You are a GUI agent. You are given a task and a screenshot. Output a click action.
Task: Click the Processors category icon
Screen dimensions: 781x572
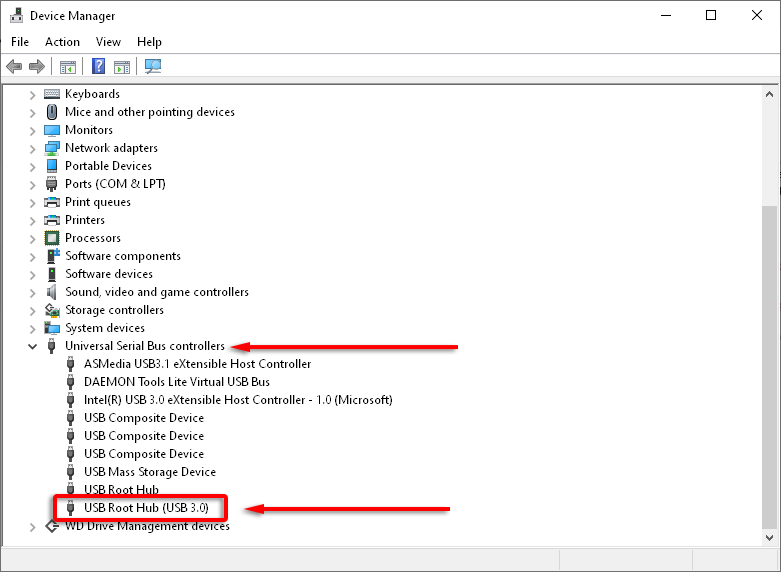point(52,238)
